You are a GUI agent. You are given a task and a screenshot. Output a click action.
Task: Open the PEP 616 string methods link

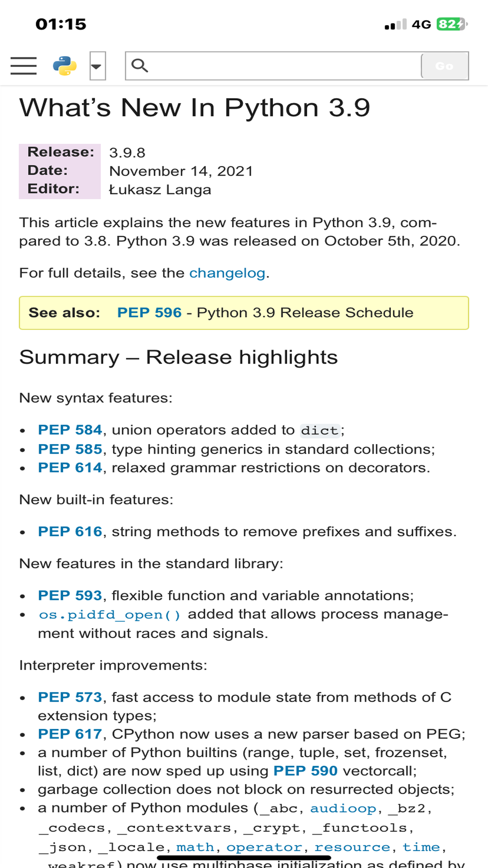pyautogui.click(x=70, y=531)
